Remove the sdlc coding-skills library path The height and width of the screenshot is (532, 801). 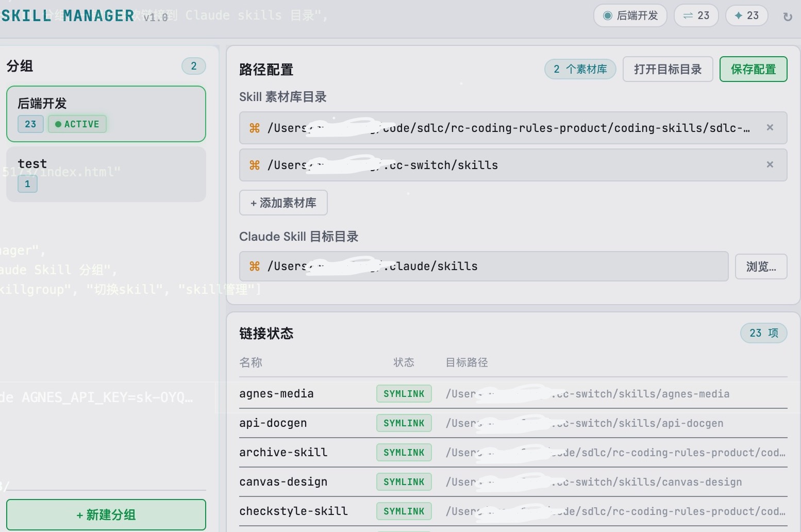point(770,127)
